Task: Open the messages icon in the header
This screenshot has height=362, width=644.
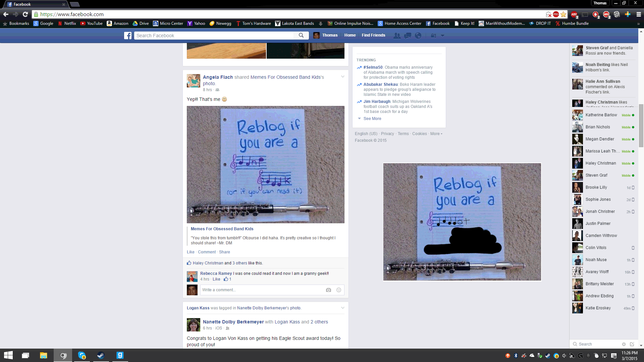Action: (408, 36)
